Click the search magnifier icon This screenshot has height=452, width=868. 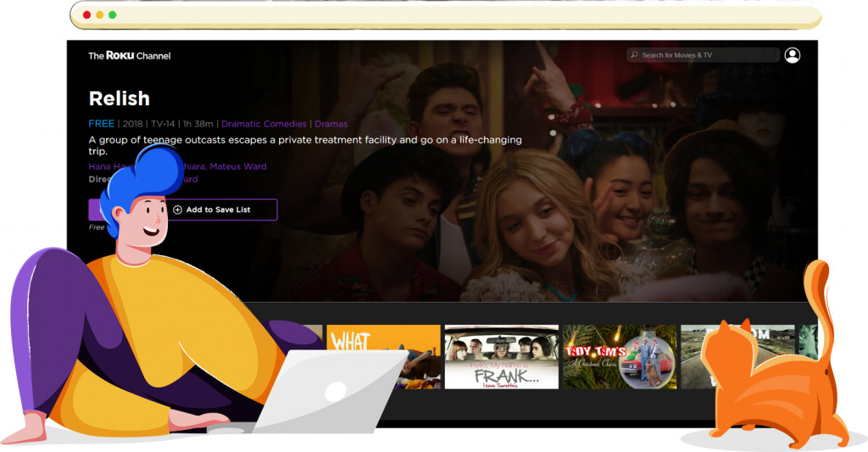click(x=634, y=55)
